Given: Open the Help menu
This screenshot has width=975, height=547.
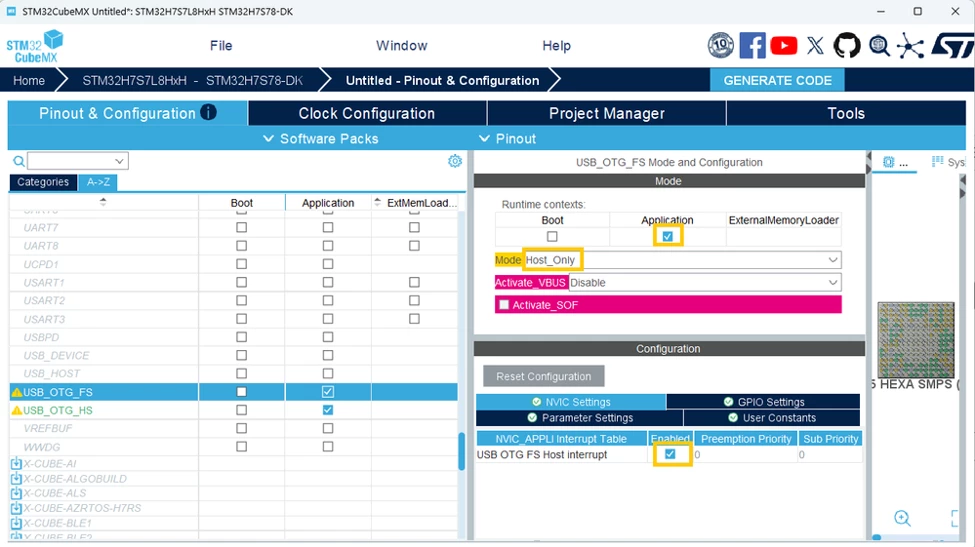Looking at the screenshot, I should tap(557, 45).
